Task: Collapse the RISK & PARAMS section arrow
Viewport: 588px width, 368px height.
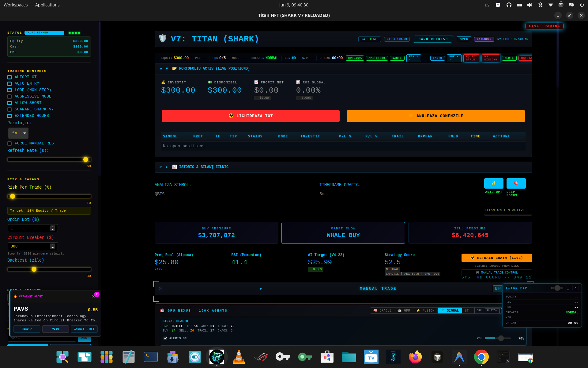Action: (x=90, y=179)
